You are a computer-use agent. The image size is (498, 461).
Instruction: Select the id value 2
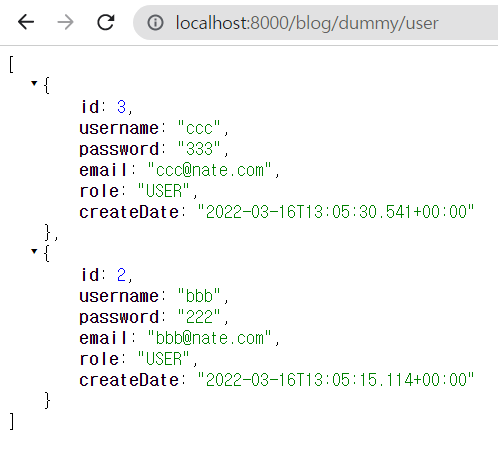(x=121, y=275)
